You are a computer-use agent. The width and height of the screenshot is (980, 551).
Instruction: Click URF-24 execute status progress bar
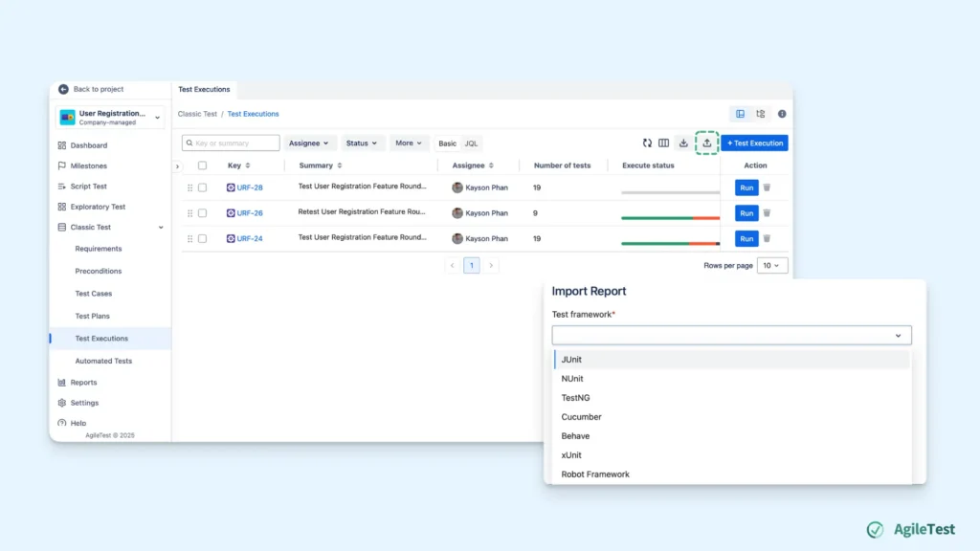[671, 244]
